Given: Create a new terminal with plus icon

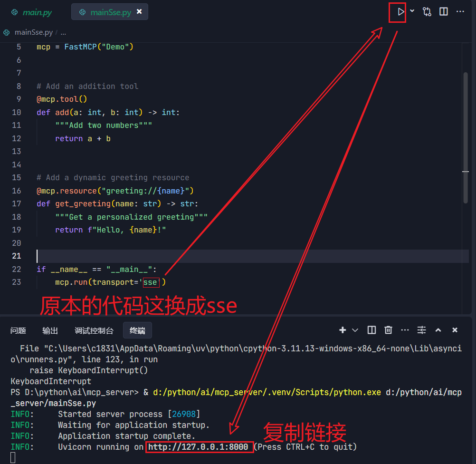Looking at the screenshot, I should [343, 330].
